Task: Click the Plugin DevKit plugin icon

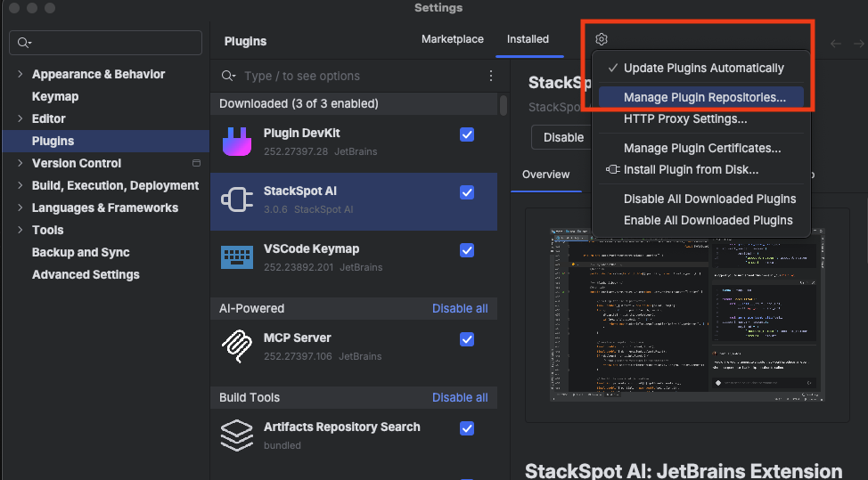Action: tap(237, 142)
